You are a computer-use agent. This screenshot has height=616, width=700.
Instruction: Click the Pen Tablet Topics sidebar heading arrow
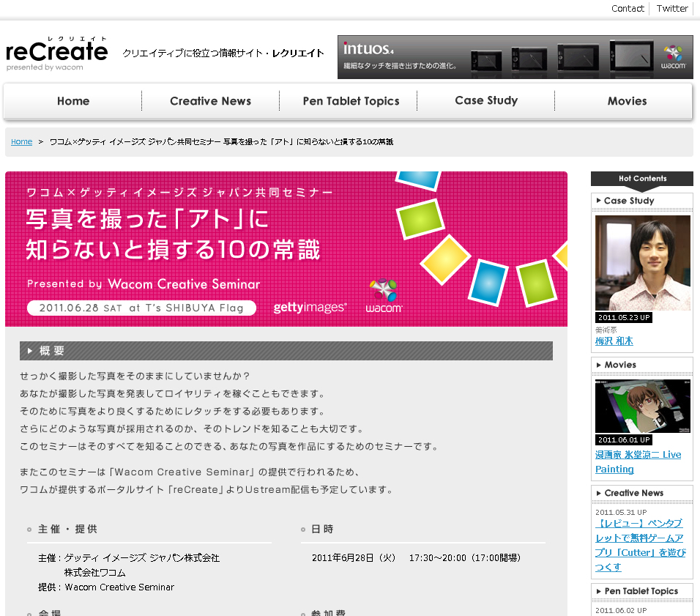pos(599,591)
